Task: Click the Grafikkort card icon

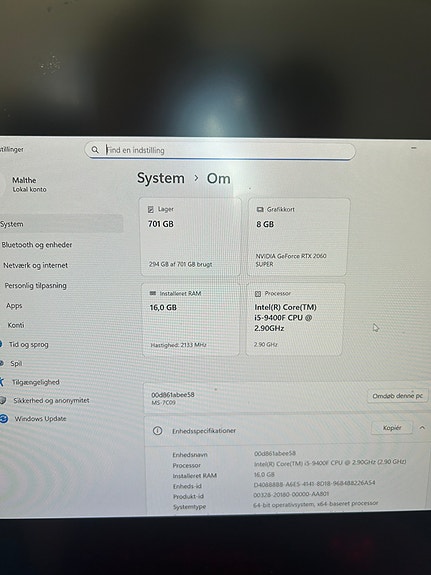Action: point(260,209)
